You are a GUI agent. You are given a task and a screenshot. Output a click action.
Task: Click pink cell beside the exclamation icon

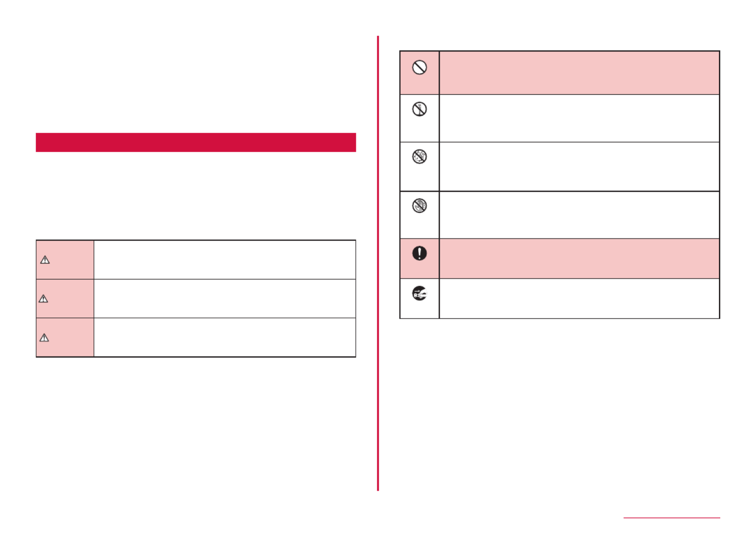pos(579,258)
